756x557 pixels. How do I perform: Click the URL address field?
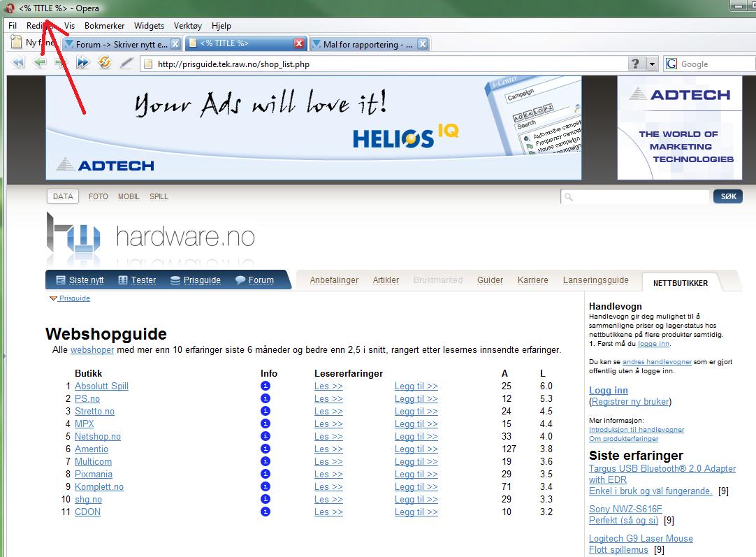pyautogui.click(x=384, y=64)
